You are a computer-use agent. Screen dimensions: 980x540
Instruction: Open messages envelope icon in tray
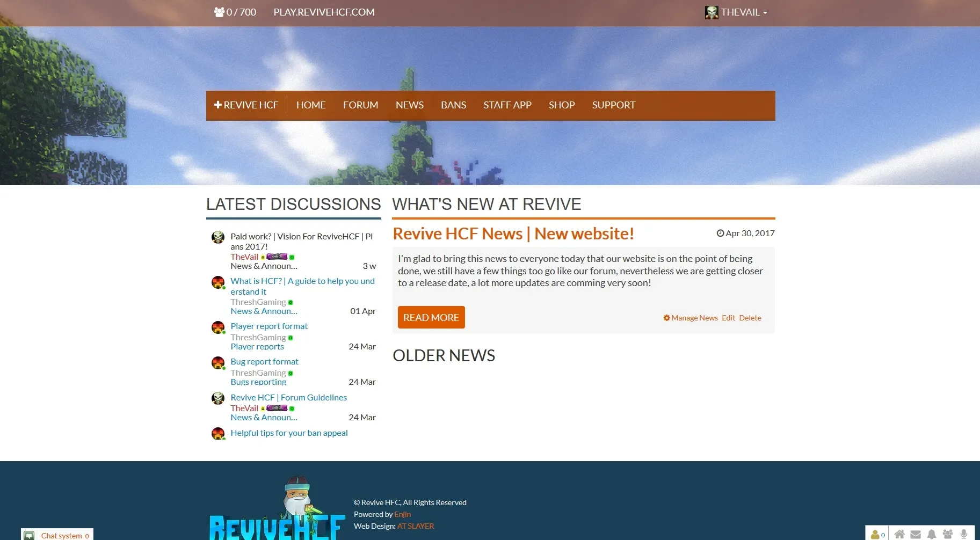[x=916, y=535]
